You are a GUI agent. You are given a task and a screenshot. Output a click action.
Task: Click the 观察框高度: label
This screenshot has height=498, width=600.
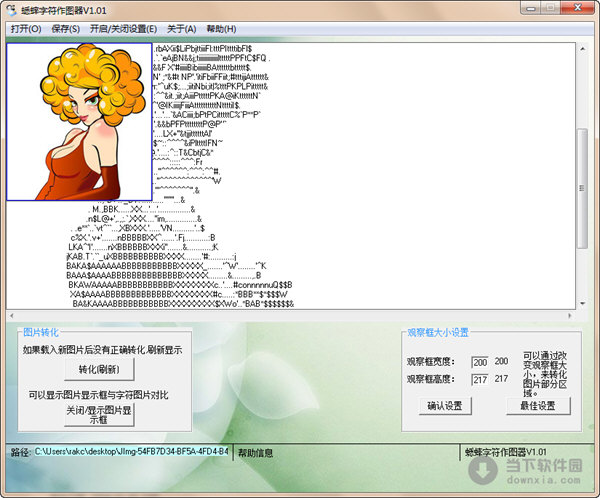[430, 379]
